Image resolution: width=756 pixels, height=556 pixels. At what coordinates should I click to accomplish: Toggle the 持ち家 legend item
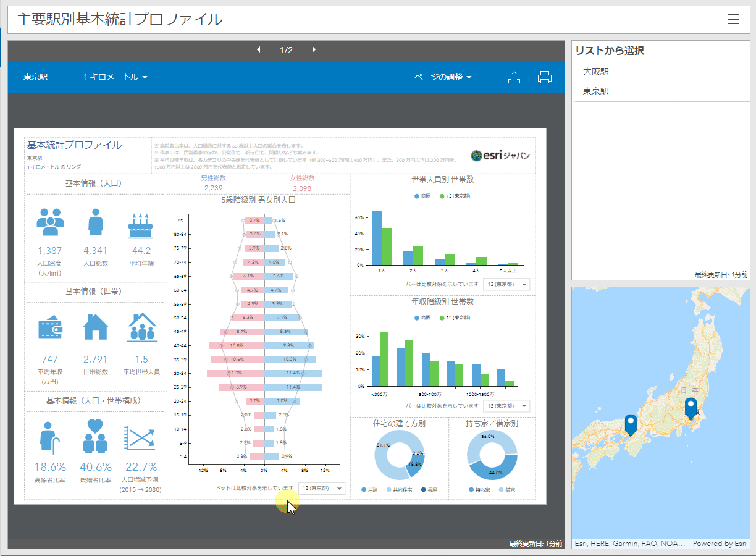[479, 490]
